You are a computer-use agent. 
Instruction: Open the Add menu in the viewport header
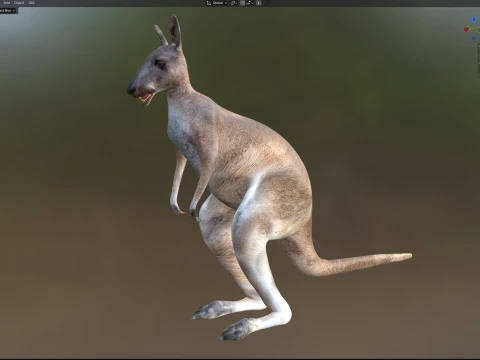pyautogui.click(x=6, y=3)
